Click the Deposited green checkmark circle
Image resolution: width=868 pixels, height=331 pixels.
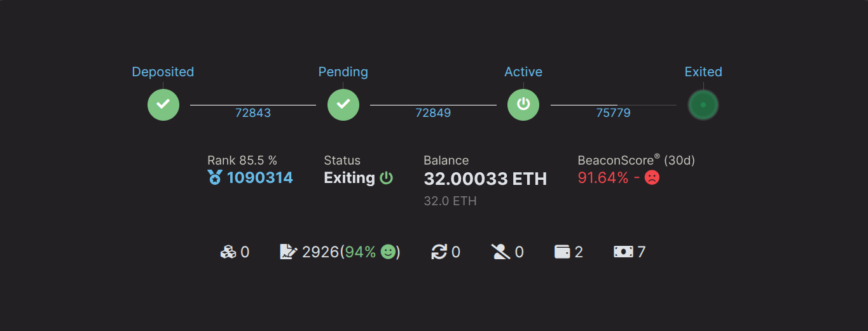coord(163,104)
